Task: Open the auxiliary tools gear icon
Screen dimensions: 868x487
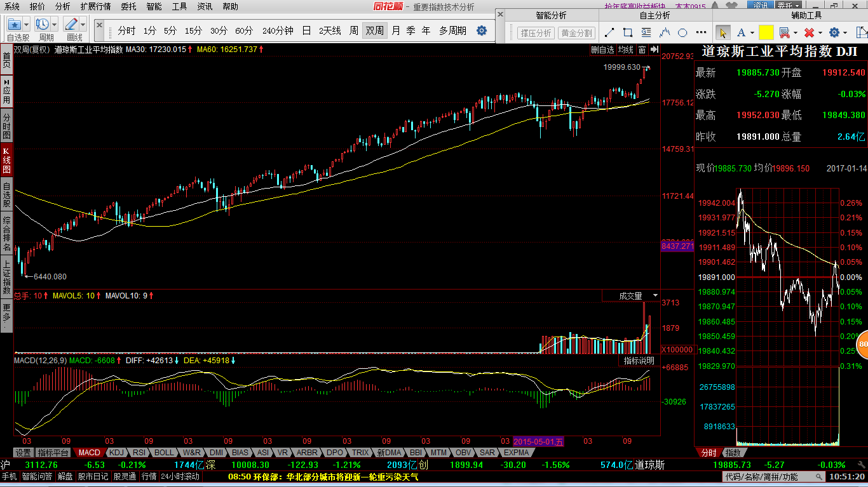Action: (x=834, y=32)
